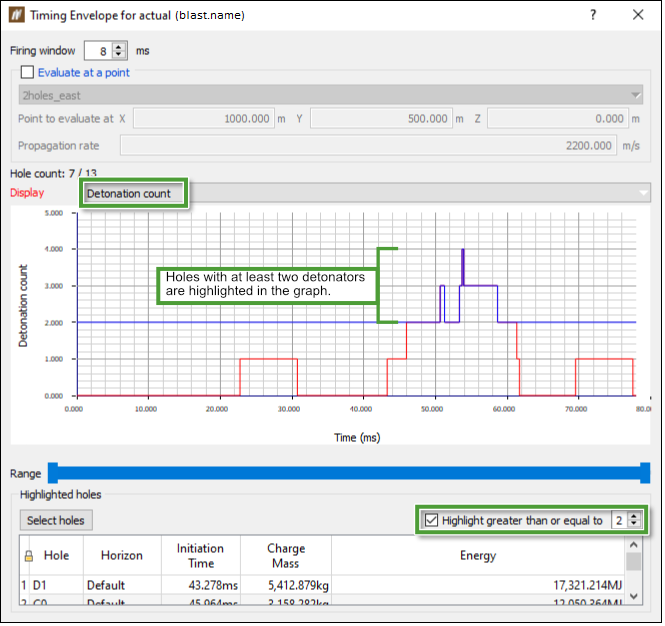Click the Propagation rate field
665x626 pixels.
pyautogui.click(x=369, y=145)
